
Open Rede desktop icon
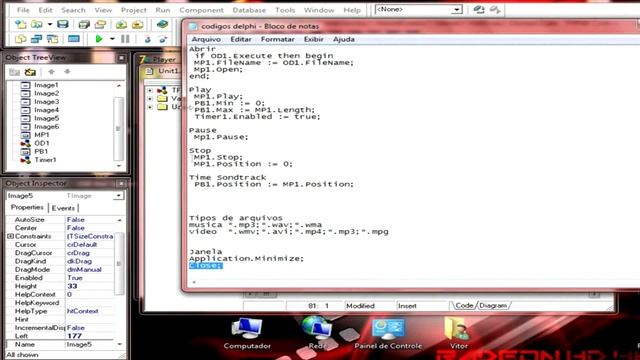pos(318,333)
